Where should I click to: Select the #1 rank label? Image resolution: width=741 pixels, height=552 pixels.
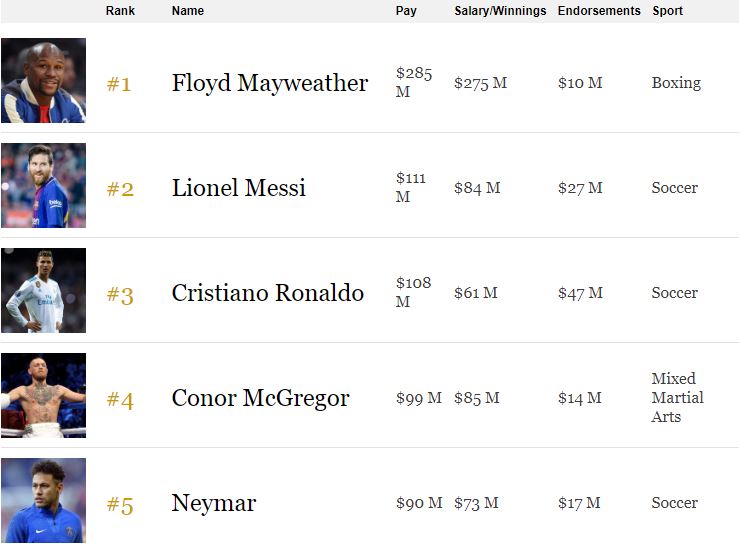119,84
